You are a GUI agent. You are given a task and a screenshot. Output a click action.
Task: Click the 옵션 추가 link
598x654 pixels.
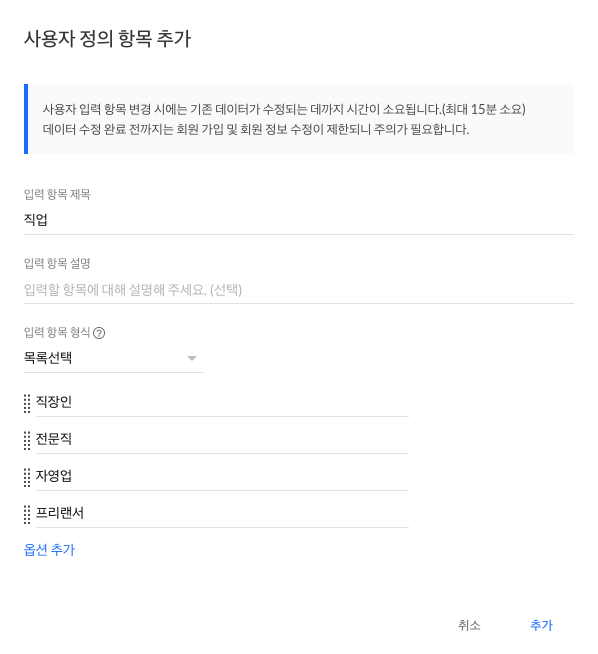(x=49, y=550)
